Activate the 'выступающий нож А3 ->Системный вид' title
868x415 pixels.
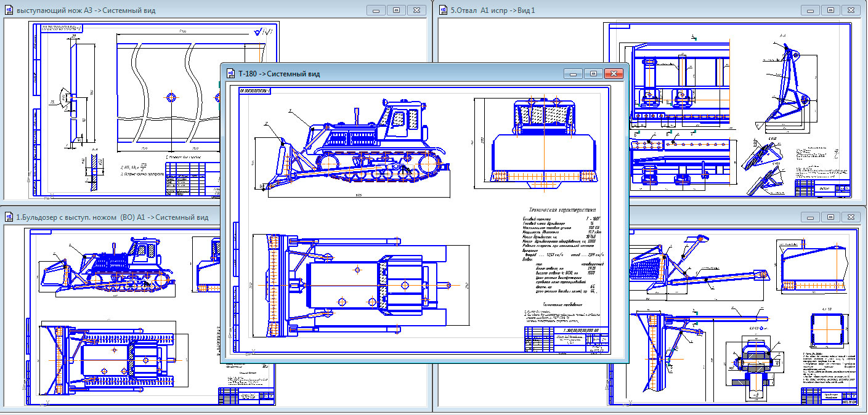(x=86, y=10)
